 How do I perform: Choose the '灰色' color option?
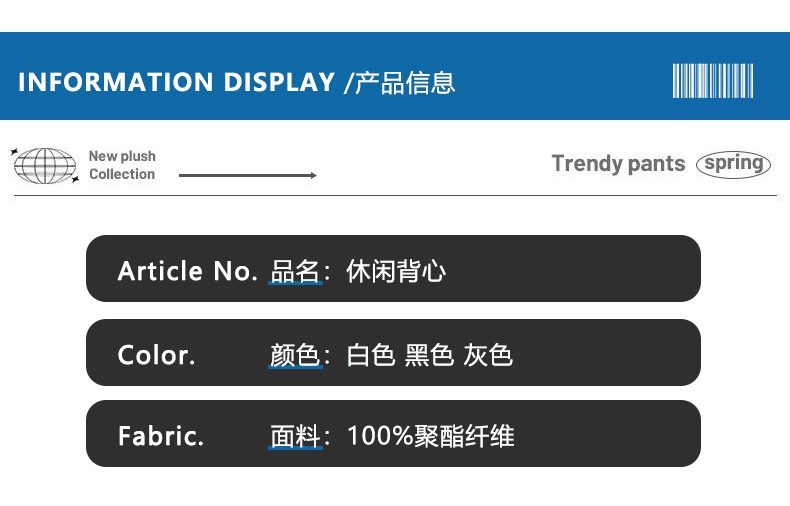click(488, 355)
